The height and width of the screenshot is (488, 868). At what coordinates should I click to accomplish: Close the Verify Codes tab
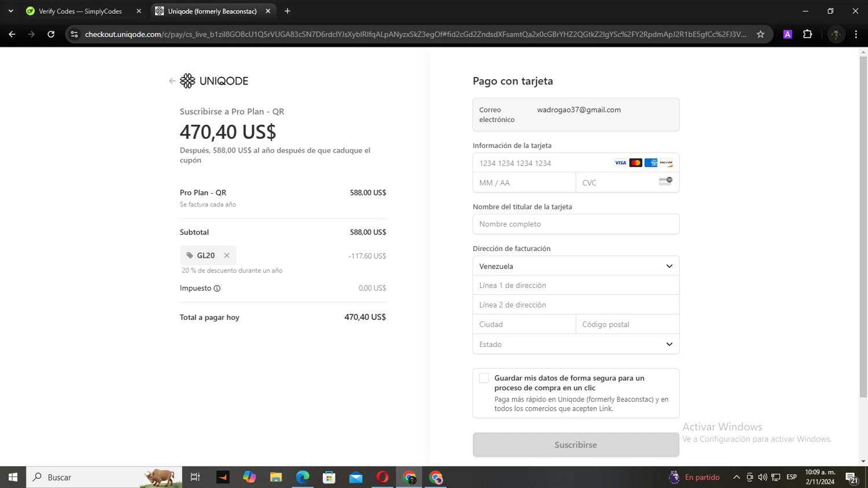pos(139,11)
